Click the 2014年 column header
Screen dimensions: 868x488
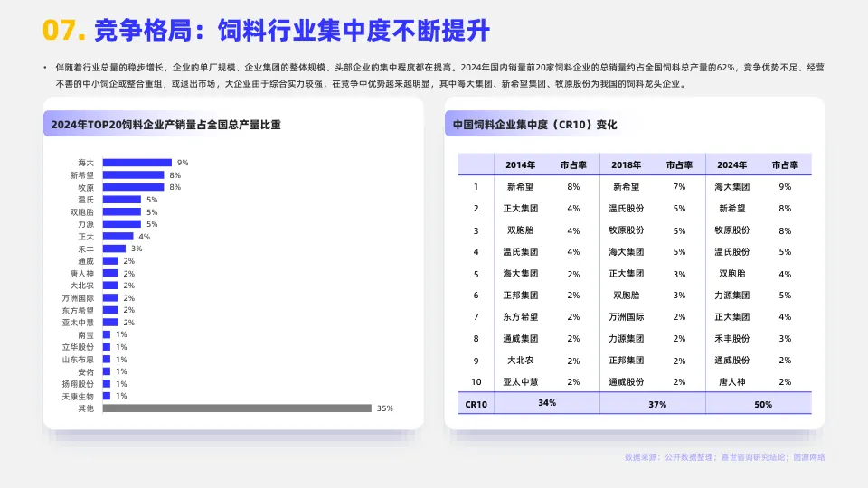pyautogui.click(x=521, y=164)
